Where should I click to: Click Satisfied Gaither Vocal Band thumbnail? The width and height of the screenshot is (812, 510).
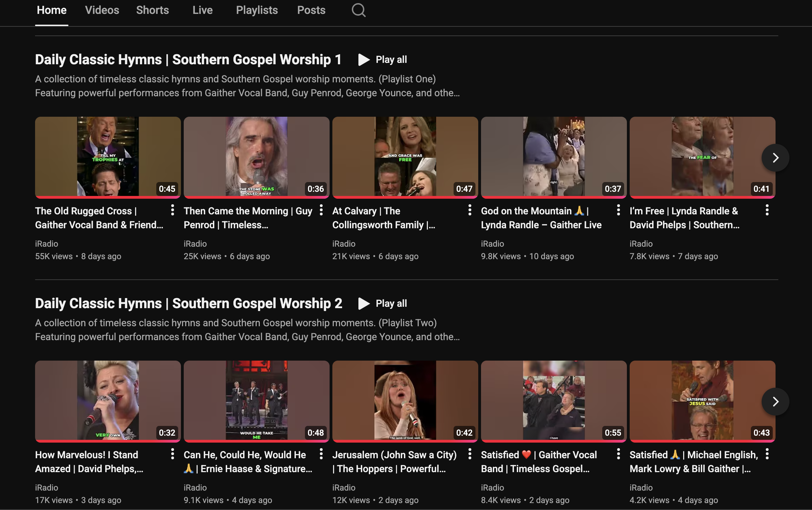554,401
